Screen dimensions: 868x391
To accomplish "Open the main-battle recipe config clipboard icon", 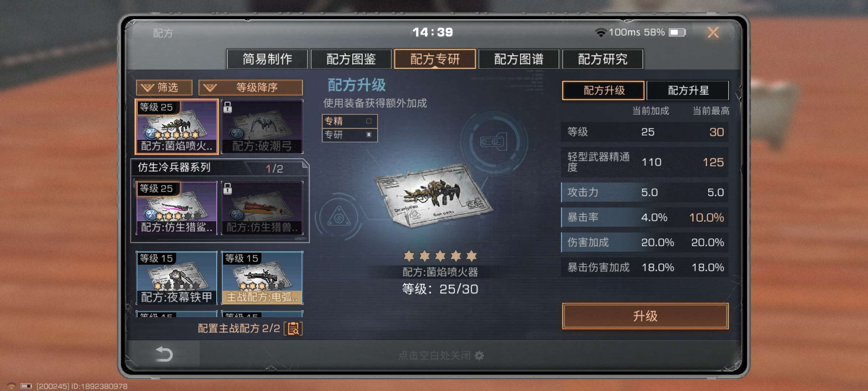I will coord(293,328).
